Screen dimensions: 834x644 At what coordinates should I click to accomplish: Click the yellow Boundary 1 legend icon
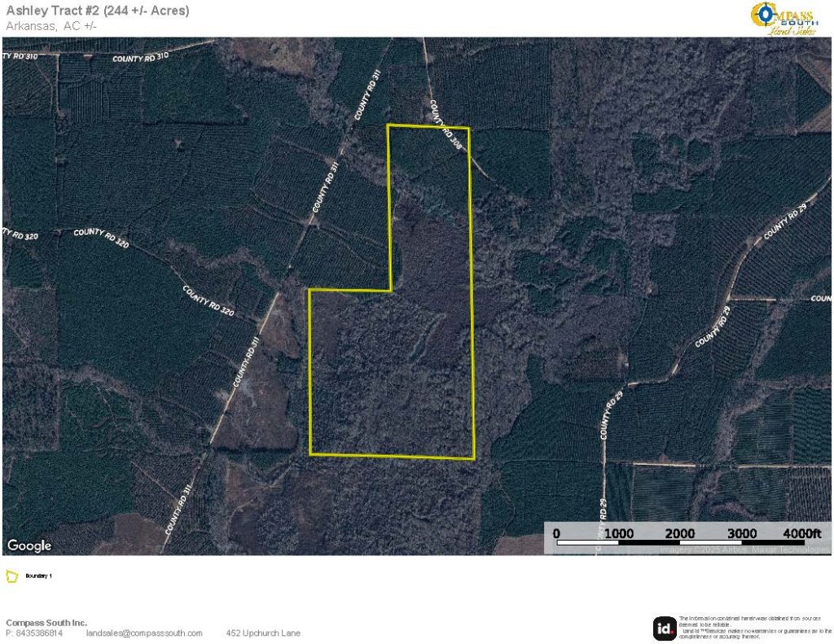(x=12, y=576)
